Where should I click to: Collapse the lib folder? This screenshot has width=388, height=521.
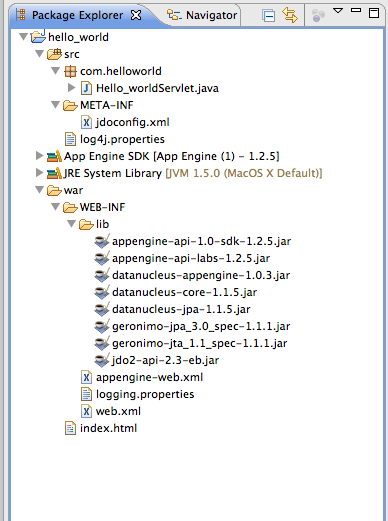click(71, 223)
